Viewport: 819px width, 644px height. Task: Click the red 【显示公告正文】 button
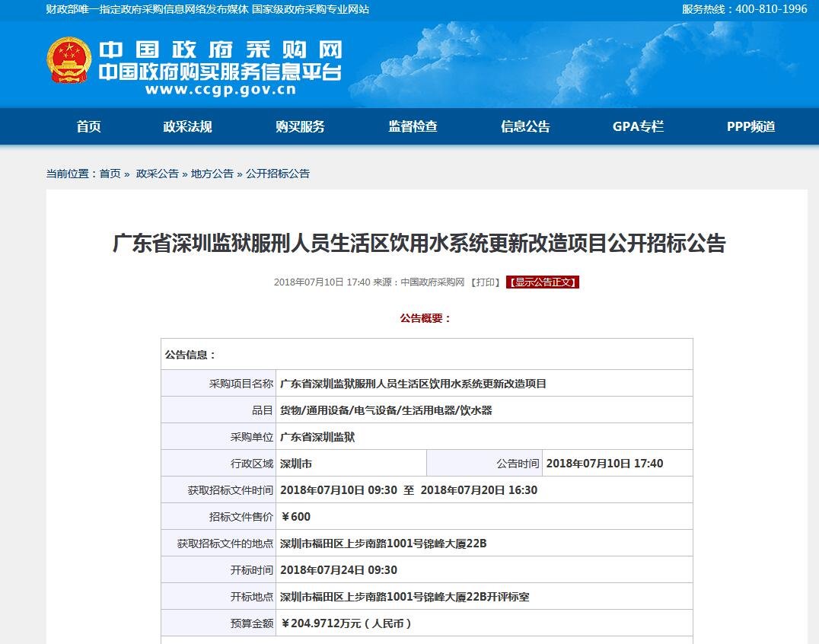point(543,282)
